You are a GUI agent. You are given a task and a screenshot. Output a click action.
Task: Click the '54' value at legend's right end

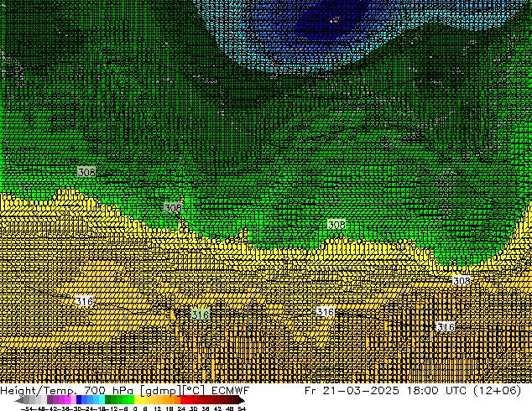(x=242, y=408)
